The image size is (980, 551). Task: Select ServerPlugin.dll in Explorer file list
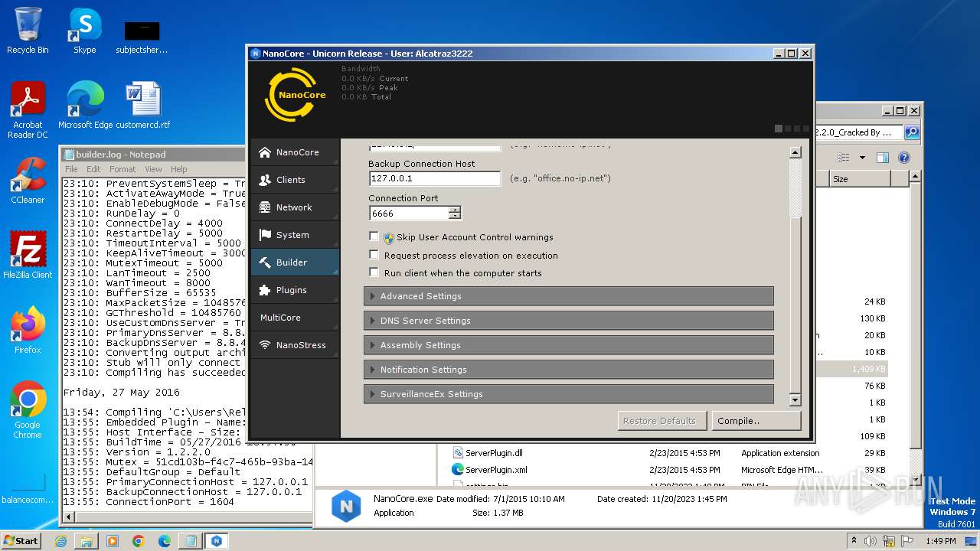(494, 453)
